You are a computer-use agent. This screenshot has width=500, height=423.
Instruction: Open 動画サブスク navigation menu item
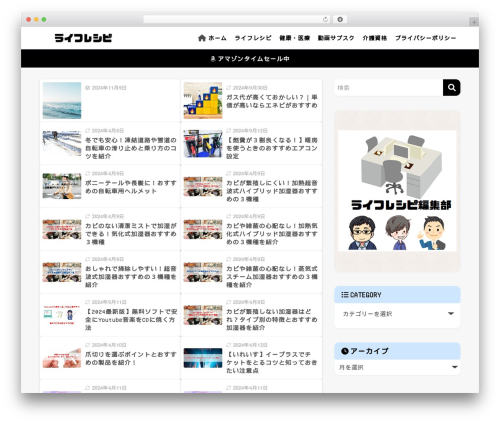pyautogui.click(x=336, y=38)
